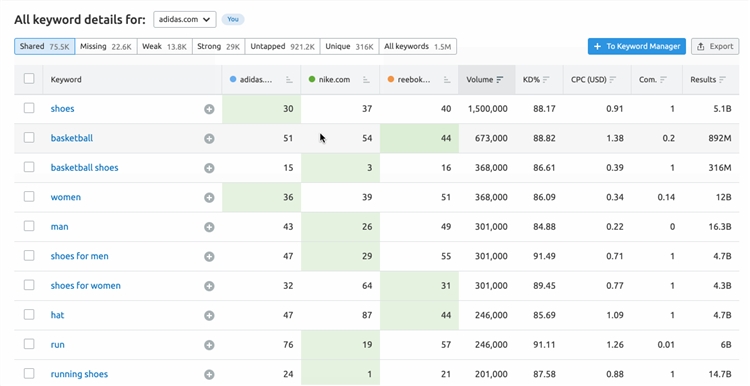This screenshot has width=750, height=386.
Task: Sort by nike.com column sort icon
Action: [366, 80]
